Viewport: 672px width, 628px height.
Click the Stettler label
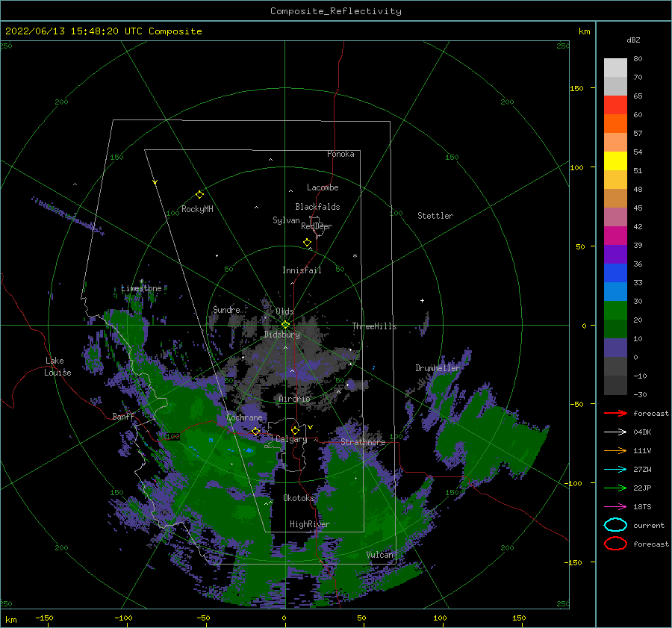(x=435, y=216)
